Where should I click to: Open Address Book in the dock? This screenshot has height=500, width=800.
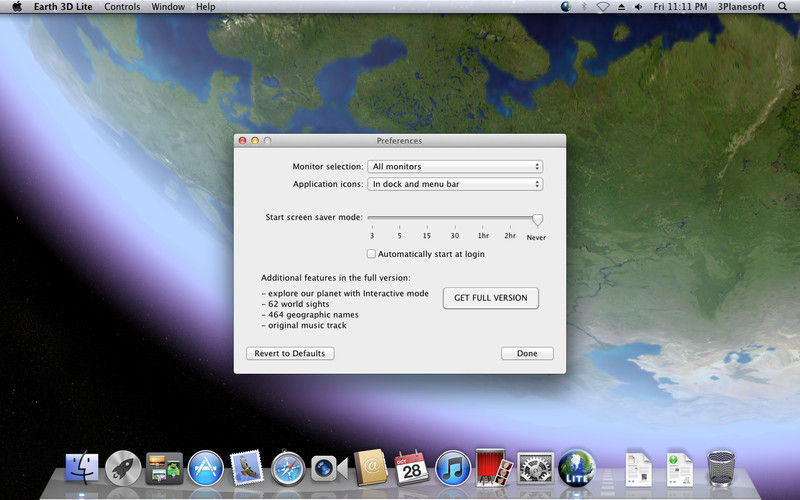click(x=371, y=467)
